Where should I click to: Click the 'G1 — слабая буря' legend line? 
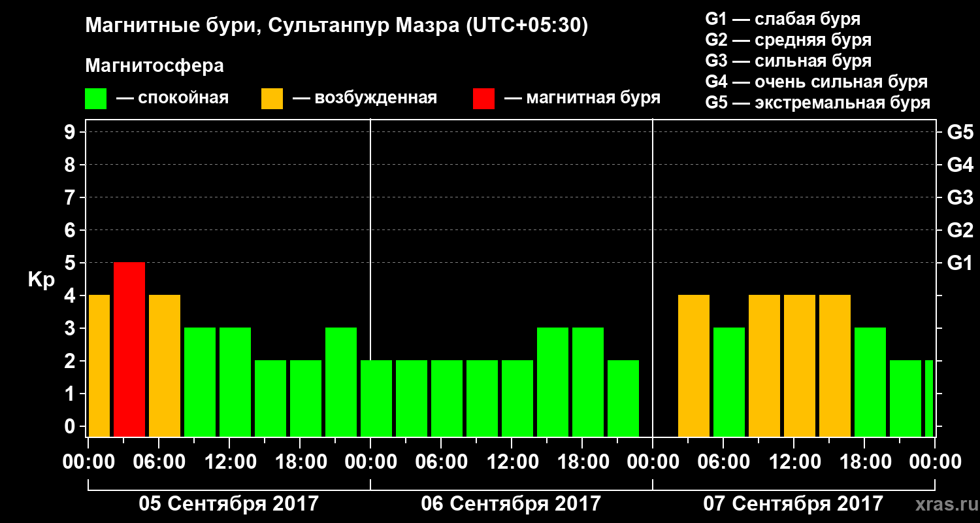(x=783, y=19)
